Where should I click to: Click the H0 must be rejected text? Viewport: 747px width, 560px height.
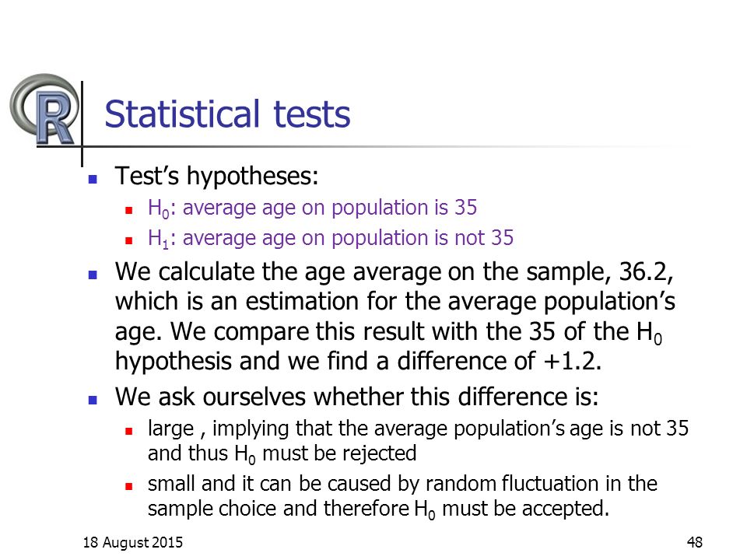click(325, 453)
